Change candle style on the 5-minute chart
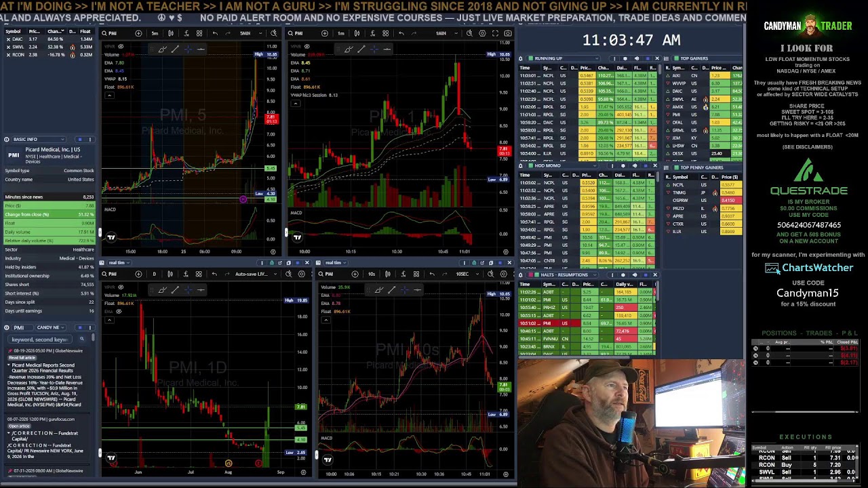 (171, 33)
